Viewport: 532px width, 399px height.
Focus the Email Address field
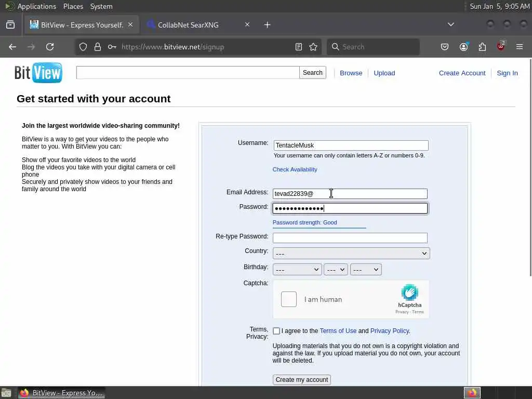click(350, 194)
